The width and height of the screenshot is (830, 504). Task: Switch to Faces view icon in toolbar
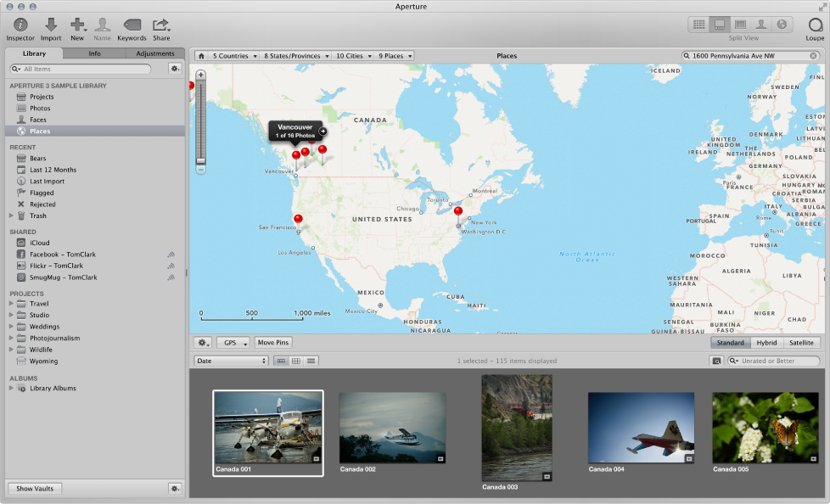point(762,24)
